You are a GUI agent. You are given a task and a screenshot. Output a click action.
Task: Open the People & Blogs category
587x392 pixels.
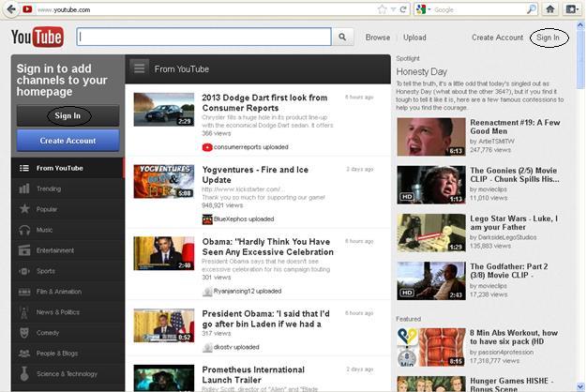tap(68, 354)
